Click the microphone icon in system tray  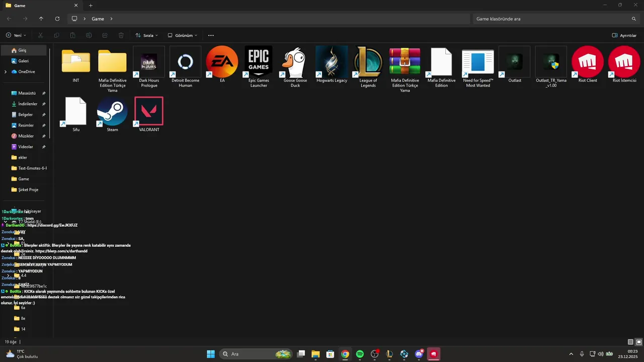pyautogui.click(x=582, y=354)
